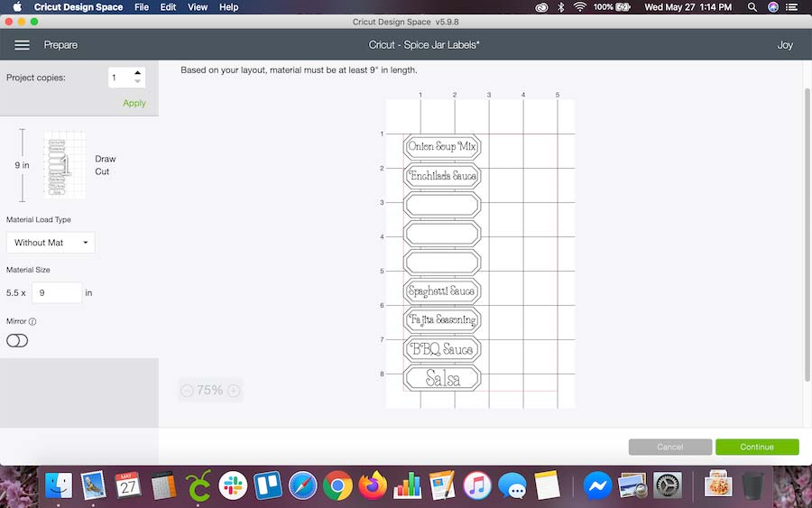Screen dimensions: 812x508
Task: Click Apply for project copies
Action: [134, 103]
